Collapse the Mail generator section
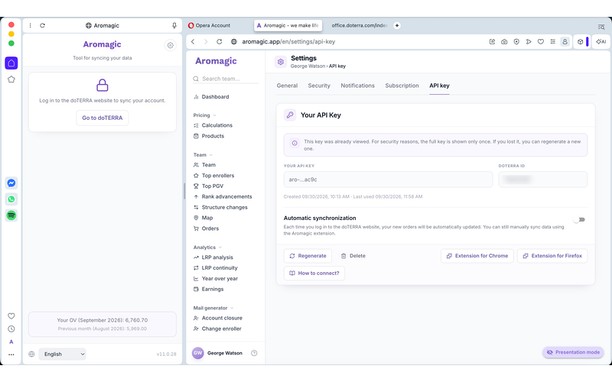Viewport: 612px width, 382px height. pyautogui.click(x=213, y=308)
